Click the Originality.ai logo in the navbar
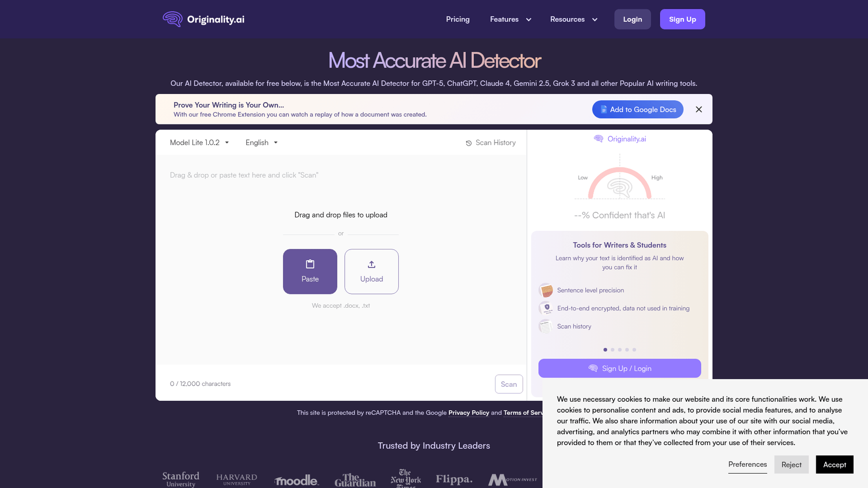 click(x=203, y=19)
